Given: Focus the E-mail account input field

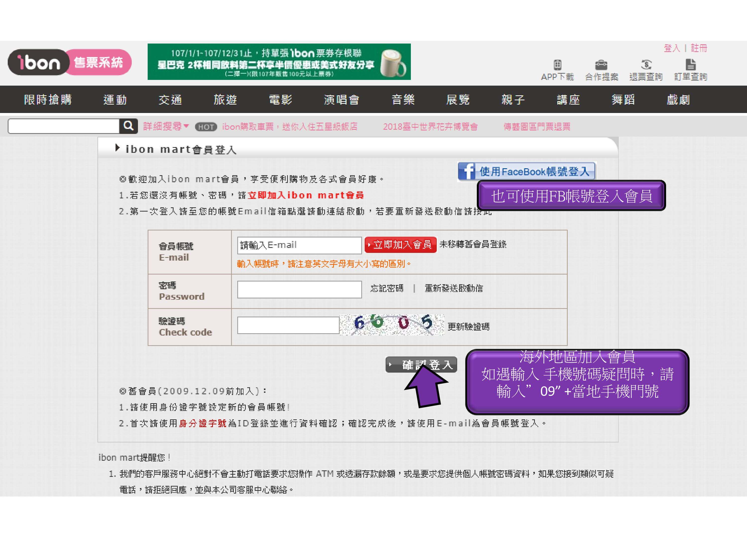Looking at the screenshot, I should [x=299, y=245].
